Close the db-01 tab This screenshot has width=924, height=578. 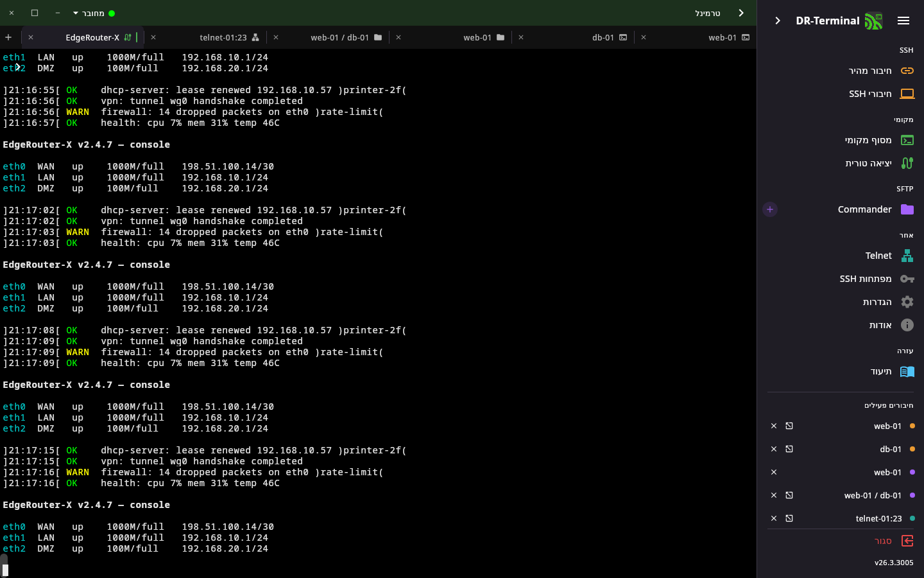[x=521, y=37]
